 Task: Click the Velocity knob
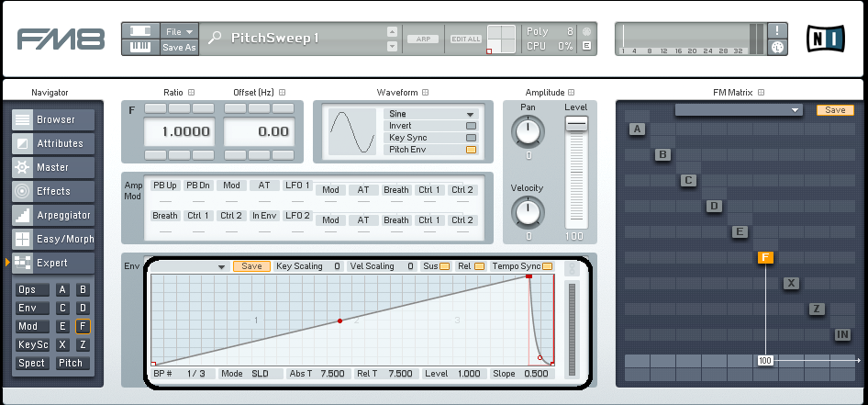[529, 213]
